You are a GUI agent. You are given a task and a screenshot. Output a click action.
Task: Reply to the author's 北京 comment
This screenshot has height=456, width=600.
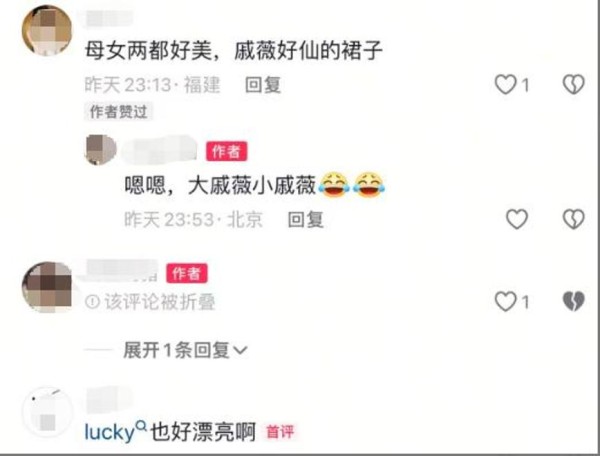pos(305,220)
